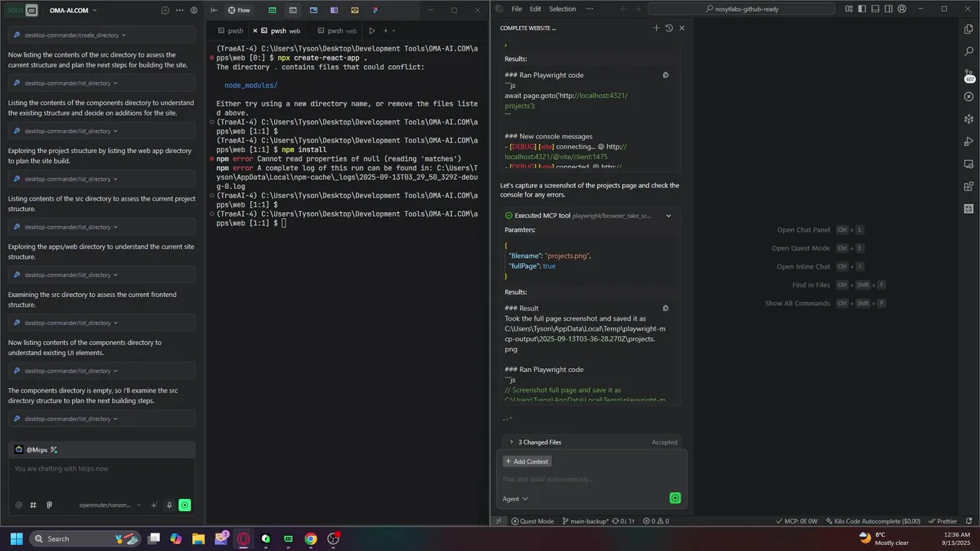
Task: Toggle the bottom panel layout icon
Action: (x=875, y=9)
